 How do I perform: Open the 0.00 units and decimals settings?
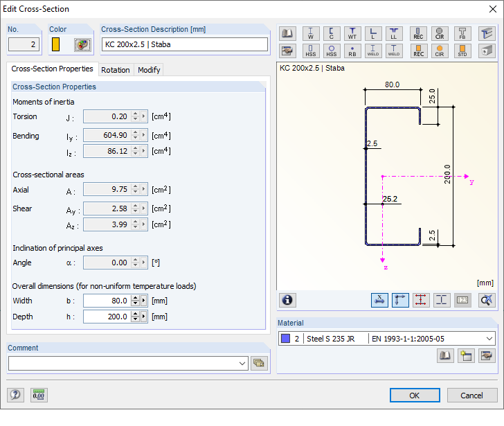[x=39, y=395]
